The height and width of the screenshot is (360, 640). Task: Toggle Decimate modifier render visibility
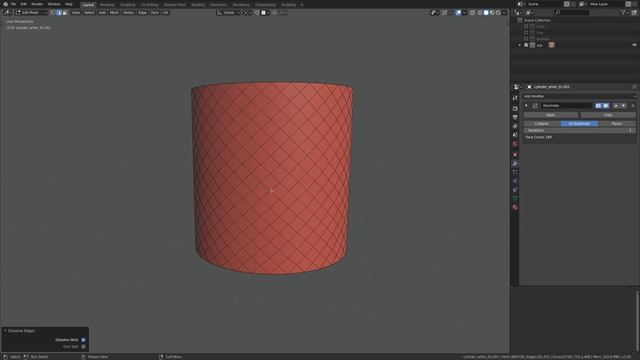[598, 106]
